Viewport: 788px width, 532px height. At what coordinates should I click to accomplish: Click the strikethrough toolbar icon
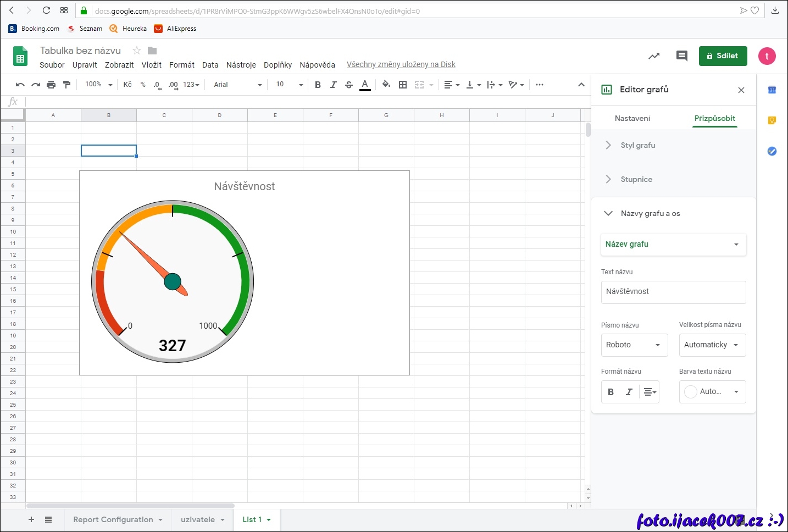click(x=349, y=85)
